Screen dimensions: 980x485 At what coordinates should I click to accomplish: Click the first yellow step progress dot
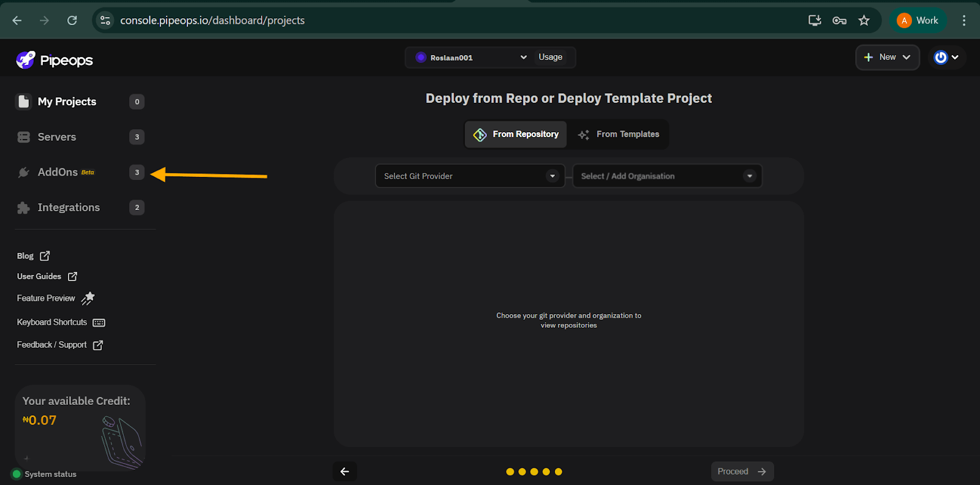[510, 472]
